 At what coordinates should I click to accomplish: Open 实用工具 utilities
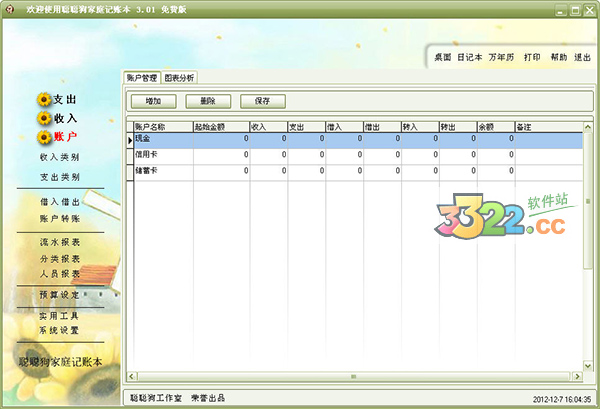[59, 316]
